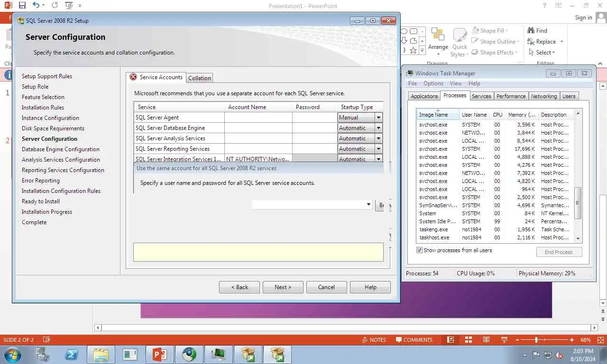
Task: Click Next in SQL Server setup
Action: [x=283, y=287]
